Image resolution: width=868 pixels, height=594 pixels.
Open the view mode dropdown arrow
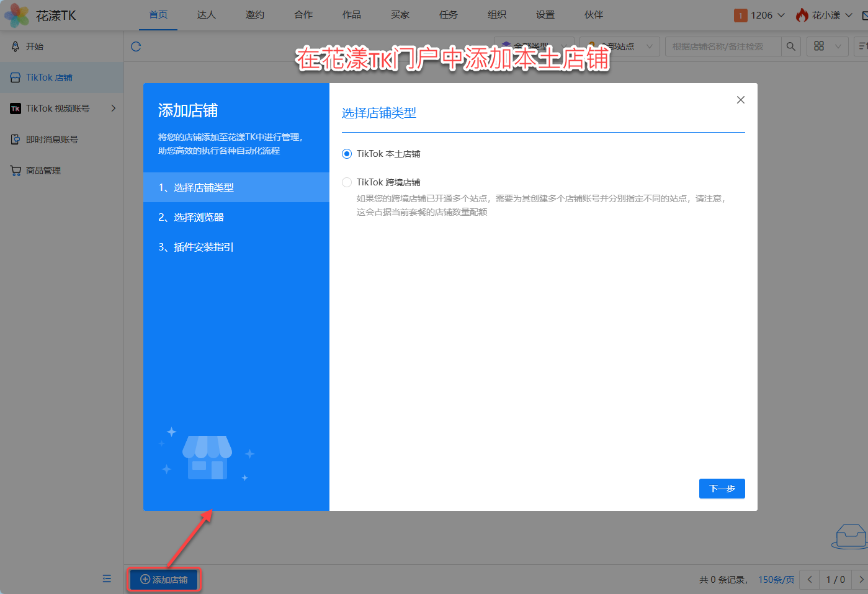pos(838,47)
